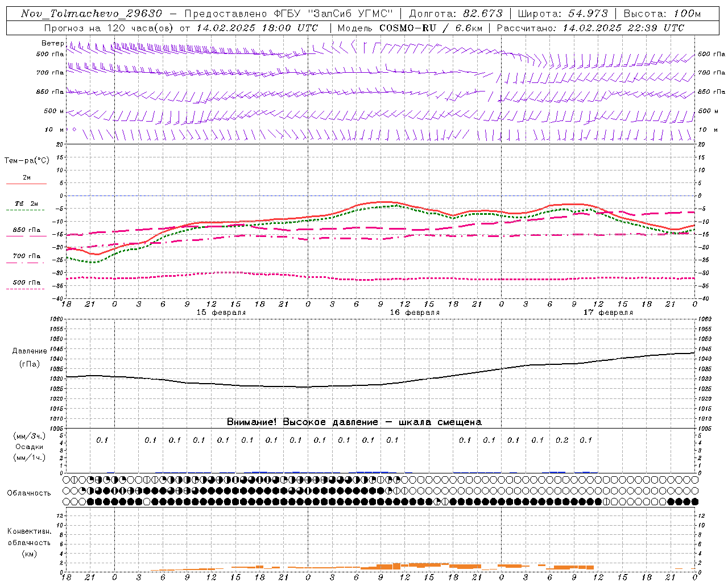
Task: Select the '(мм/3ч.)' precipitation unit label
Action: click(x=30, y=436)
